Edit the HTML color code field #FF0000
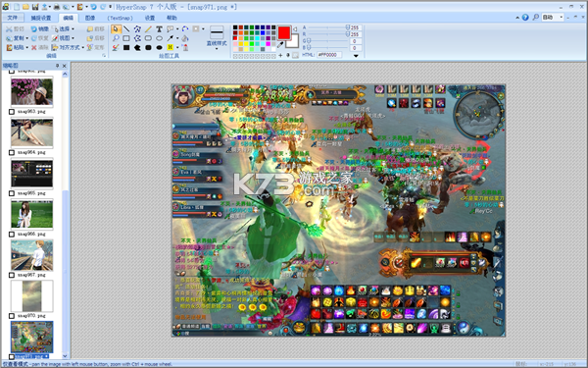The height and width of the screenshot is (368, 588). (329, 55)
